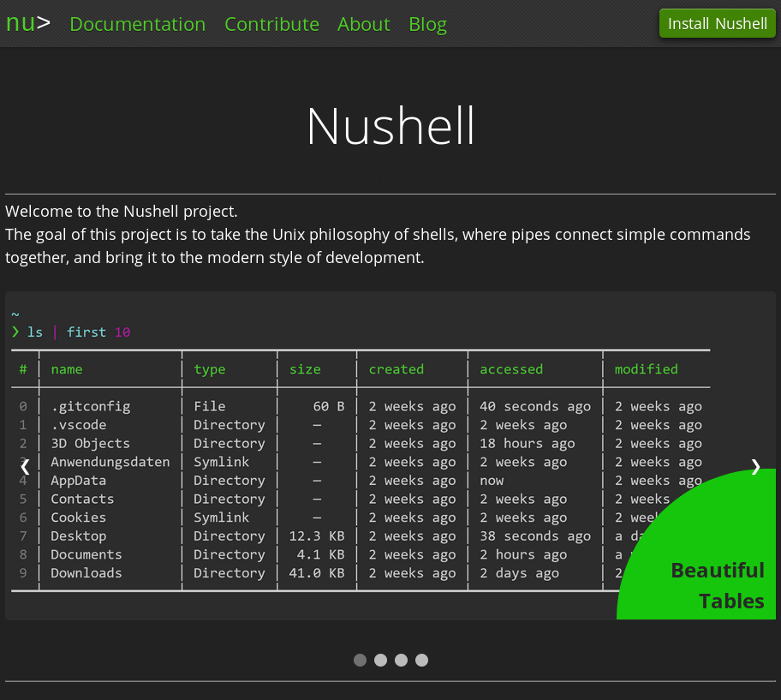Click the Nushell page title
Screen dimensions: 781x700
[390, 126]
